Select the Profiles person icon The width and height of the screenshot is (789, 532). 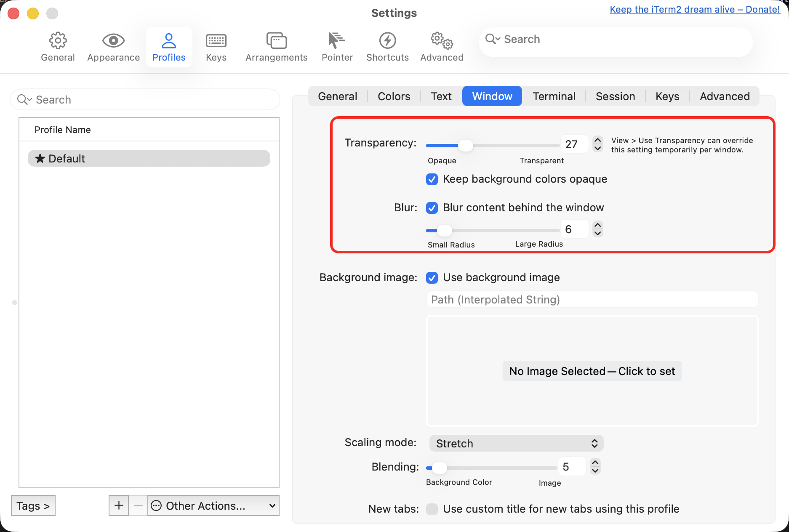pos(169,40)
